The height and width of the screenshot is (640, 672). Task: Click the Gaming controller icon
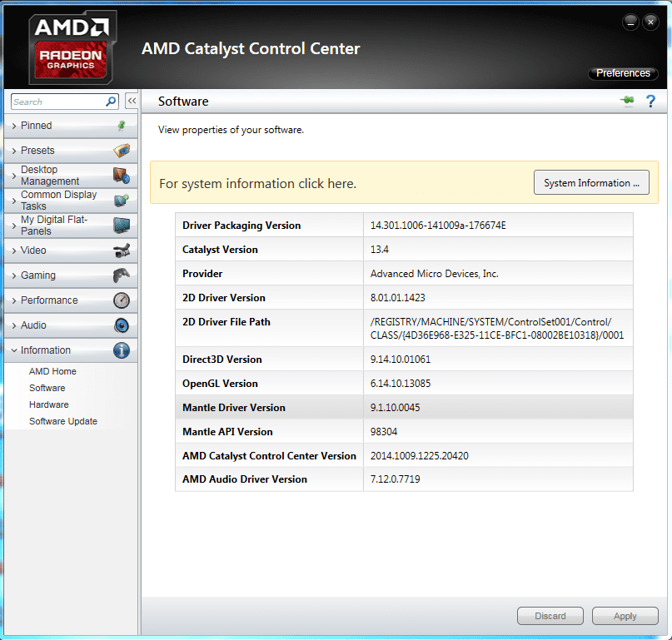pyautogui.click(x=122, y=275)
